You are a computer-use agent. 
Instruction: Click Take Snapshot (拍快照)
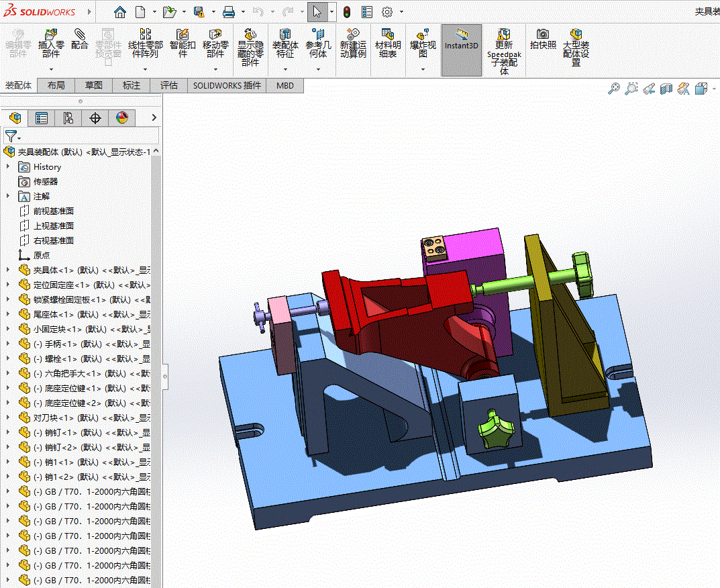coord(543,40)
